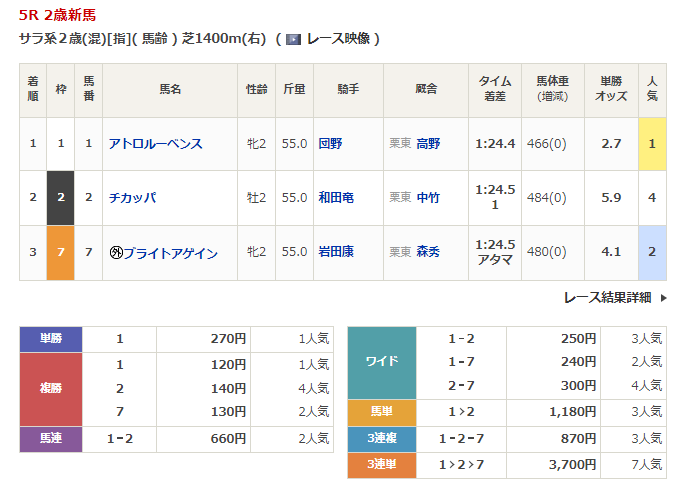Open jockey 和田竜 profile

click(x=335, y=198)
